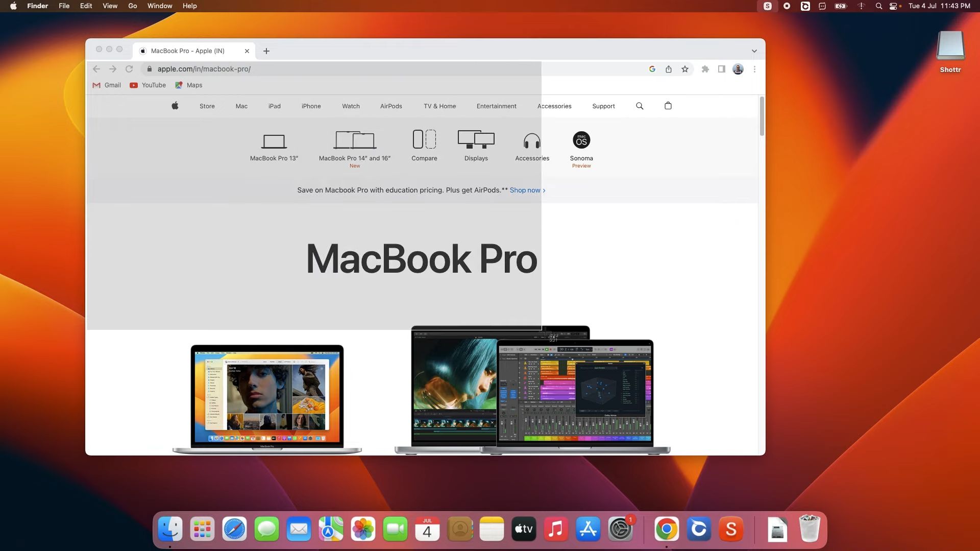The height and width of the screenshot is (551, 980).
Task: Open Chrome extensions puzzle icon
Action: (x=705, y=69)
